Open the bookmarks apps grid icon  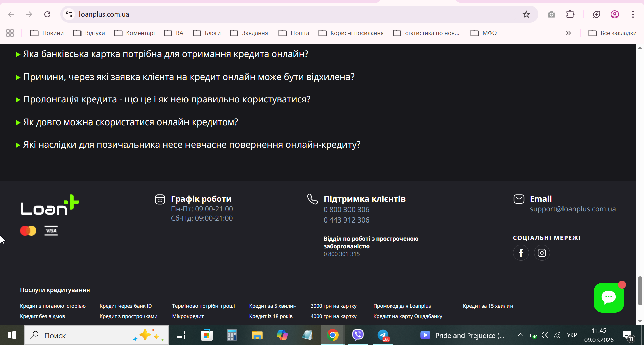pos(10,33)
